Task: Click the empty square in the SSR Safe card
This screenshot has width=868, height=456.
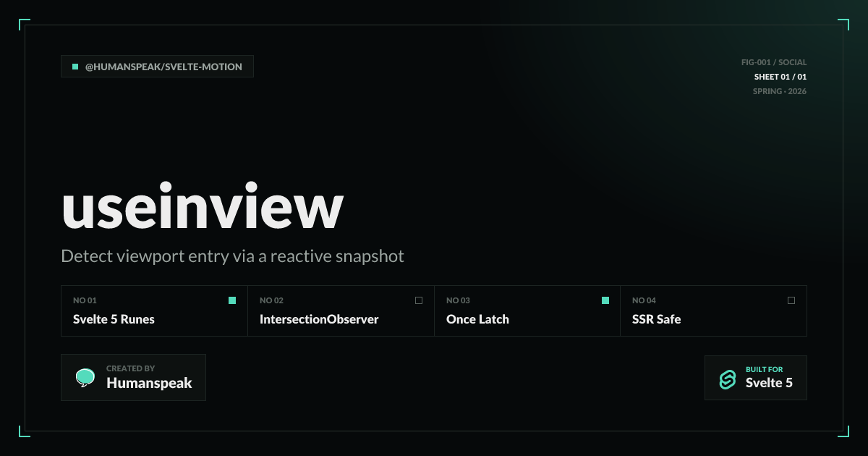Action: coord(791,300)
